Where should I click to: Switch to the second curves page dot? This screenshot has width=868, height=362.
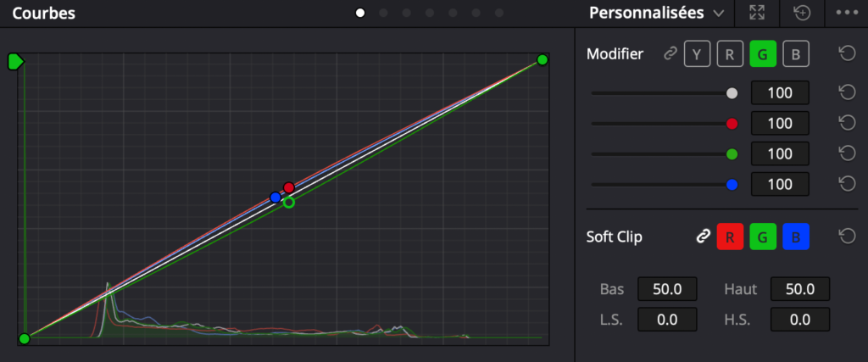click(x=383, y=13)
